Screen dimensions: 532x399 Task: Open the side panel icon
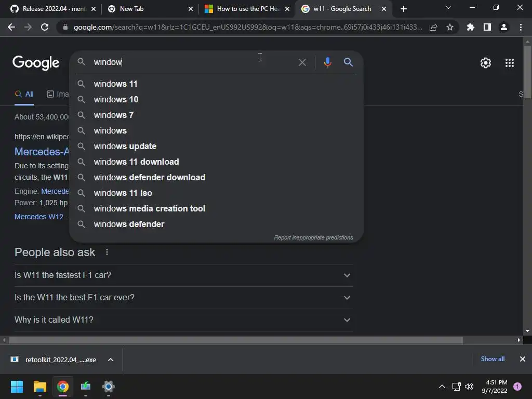(x=487, y=27)
